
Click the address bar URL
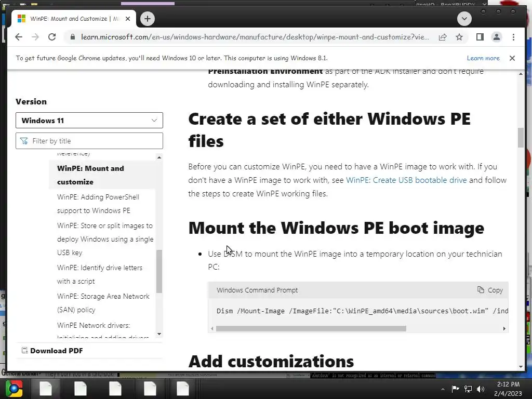tap(255, 37)
